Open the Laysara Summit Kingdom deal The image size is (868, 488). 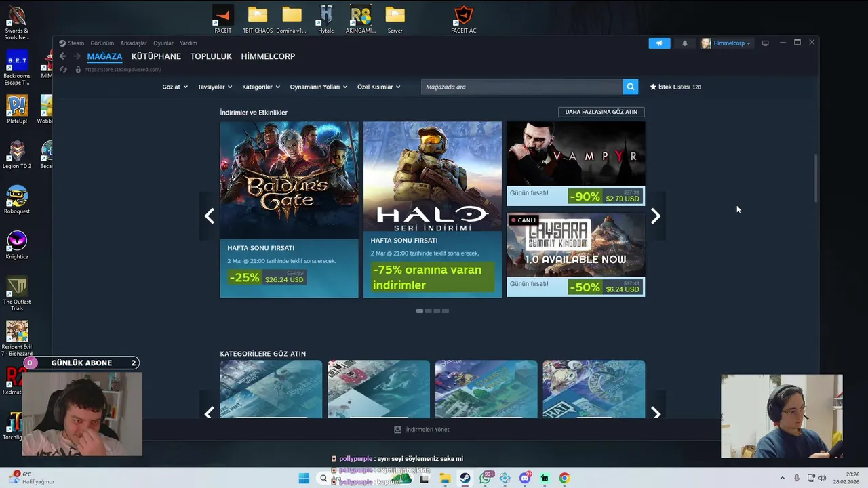point(576,255)
